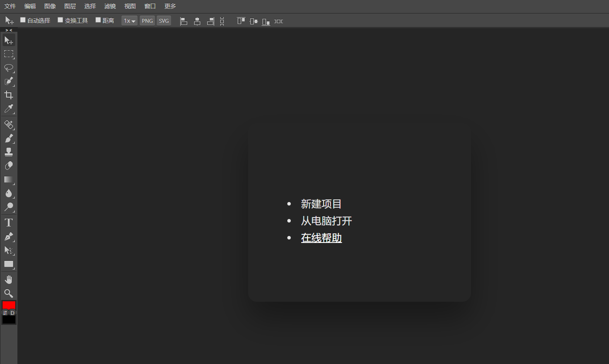
Task: Reset colors with the D button
Action: (12, 313)
